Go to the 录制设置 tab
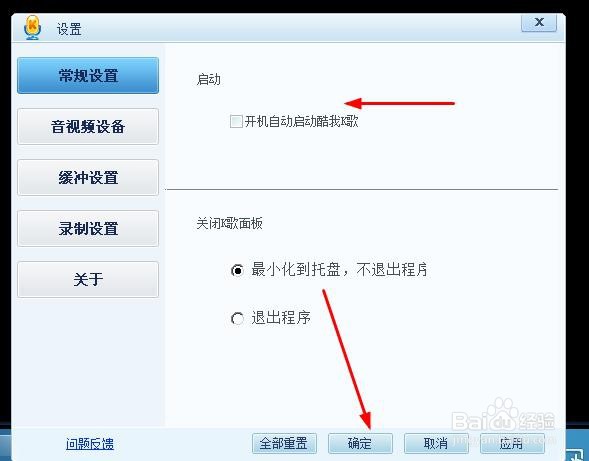The height and width of the screenshot is (461, 589). tap(88, 228)
